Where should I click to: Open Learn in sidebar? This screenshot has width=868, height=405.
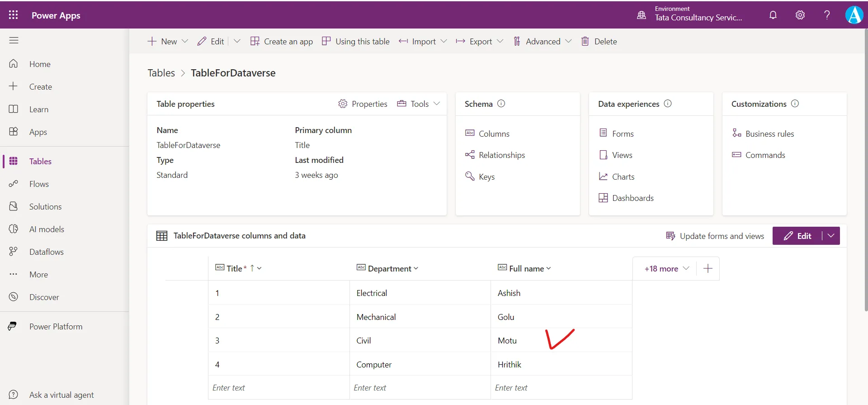tap(65, 109)
